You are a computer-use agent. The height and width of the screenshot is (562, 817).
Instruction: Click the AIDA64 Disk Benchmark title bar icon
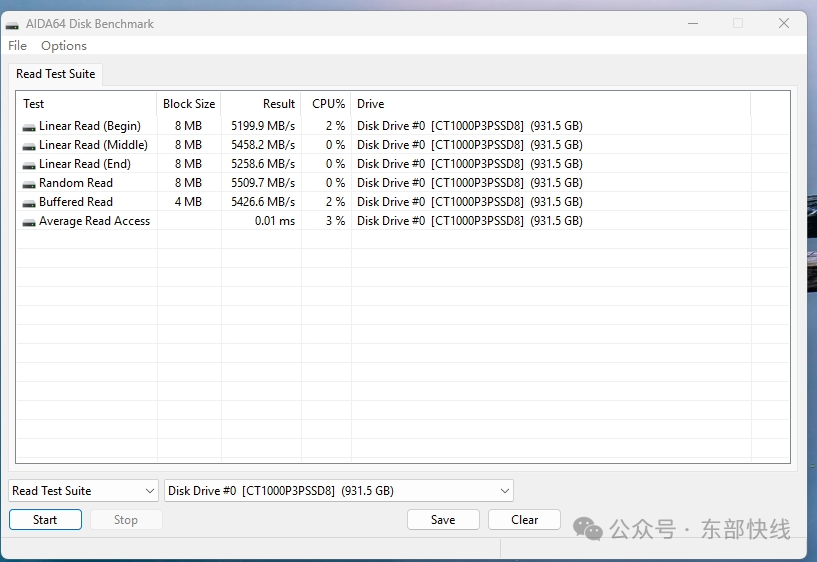click(13, 25)
